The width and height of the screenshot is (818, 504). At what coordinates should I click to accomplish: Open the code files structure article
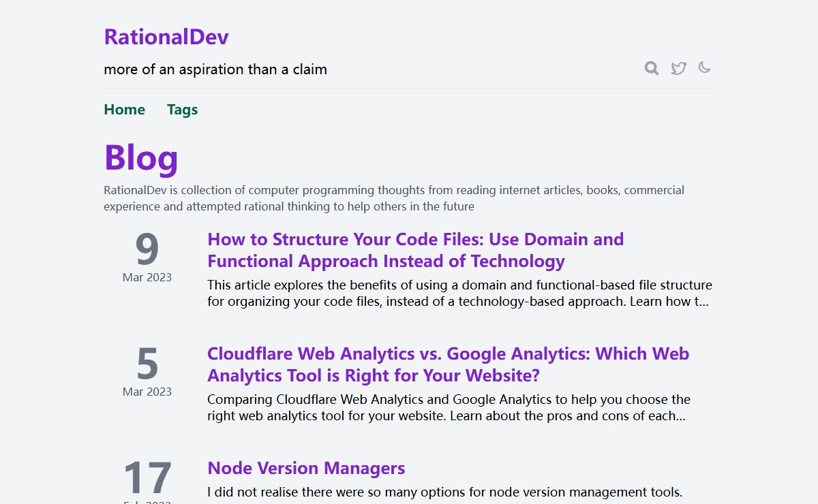point(415,250)
